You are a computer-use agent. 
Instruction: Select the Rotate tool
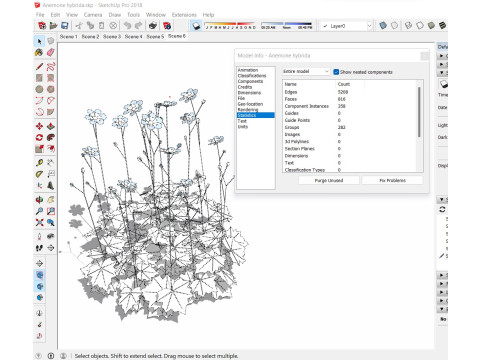pos(39,137)
